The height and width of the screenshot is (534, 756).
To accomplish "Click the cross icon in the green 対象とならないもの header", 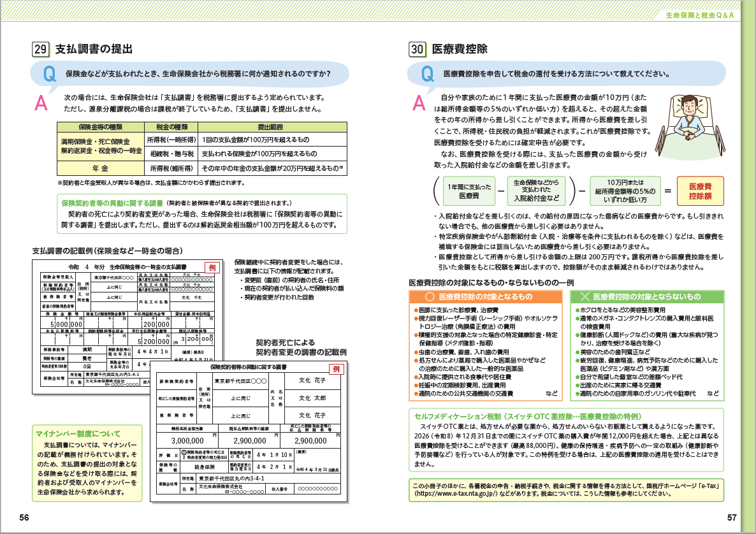I will (585, 297).
